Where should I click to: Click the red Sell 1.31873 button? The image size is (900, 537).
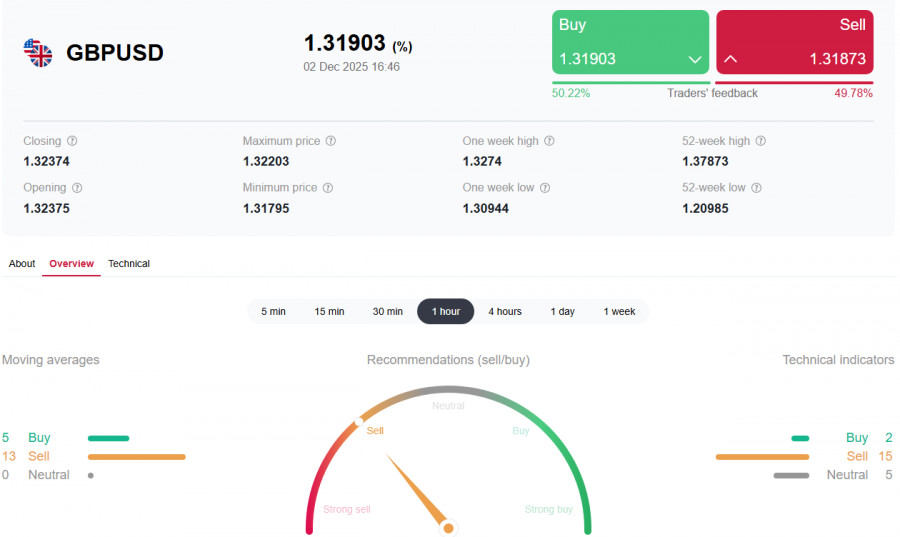[794, 42]
